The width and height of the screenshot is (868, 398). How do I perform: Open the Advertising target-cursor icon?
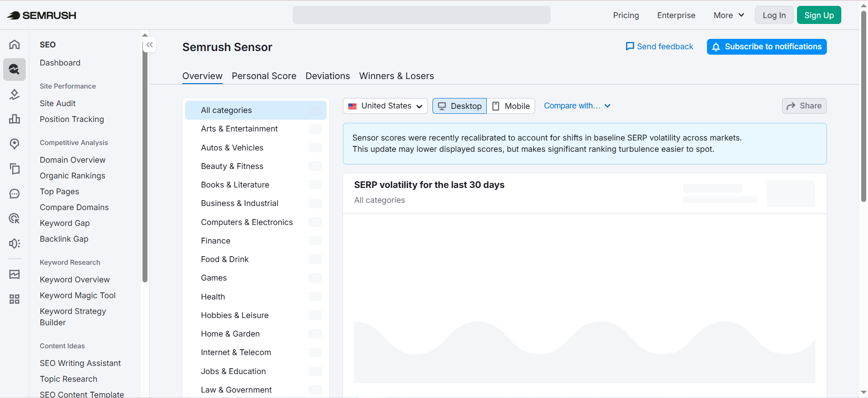pyautogui.click(x=14, y=219)
